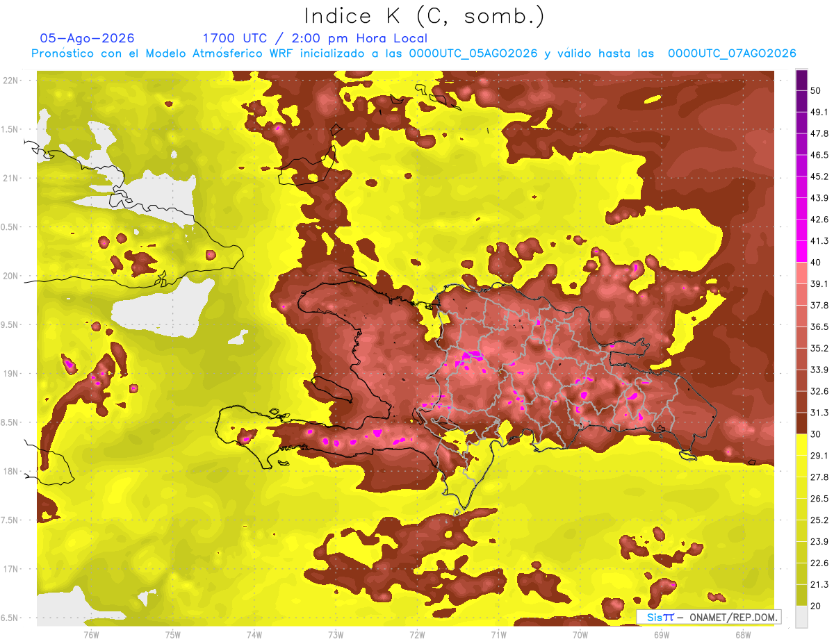Viewport: 834px width, 644px height.
Task: Click latitude label "17N"
Action: coord(12,569)
